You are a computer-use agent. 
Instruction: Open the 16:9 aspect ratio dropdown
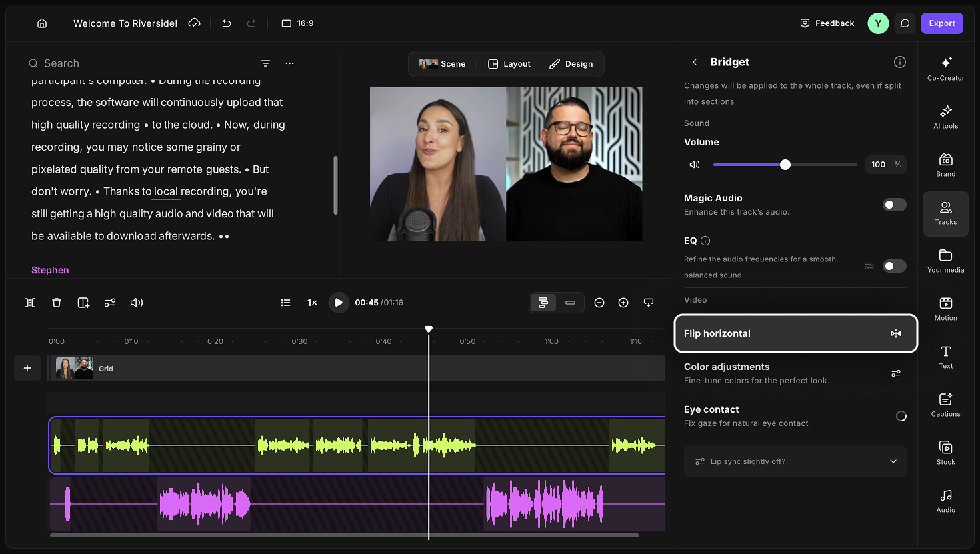[x=297, y=23]
